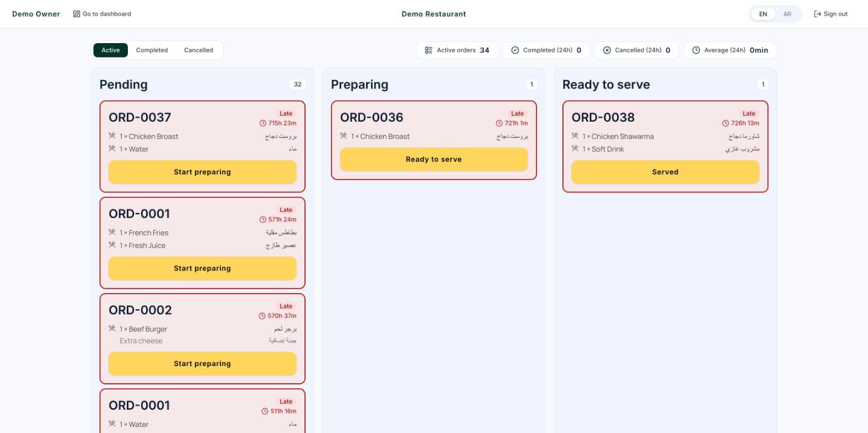The height and width of the screenshot is (433, 868).
Task: Click the Completed (24h) checkmark icon
Action: [x=515, y=50]
